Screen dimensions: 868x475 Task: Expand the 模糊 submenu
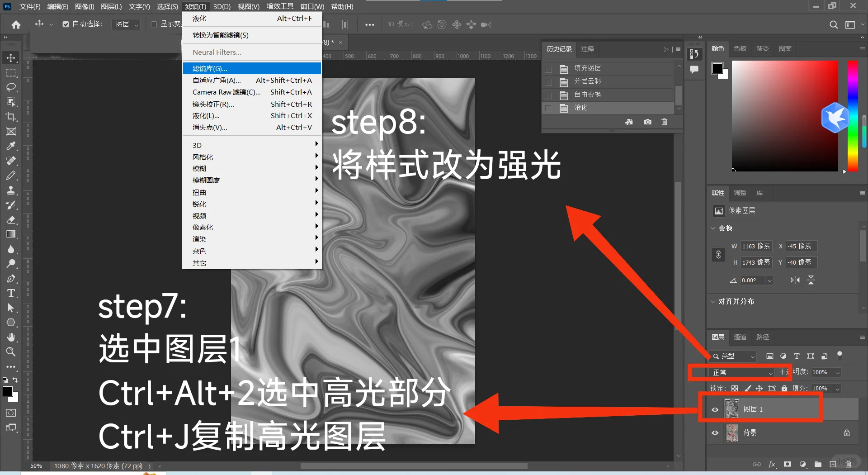(x=252, y=168)
